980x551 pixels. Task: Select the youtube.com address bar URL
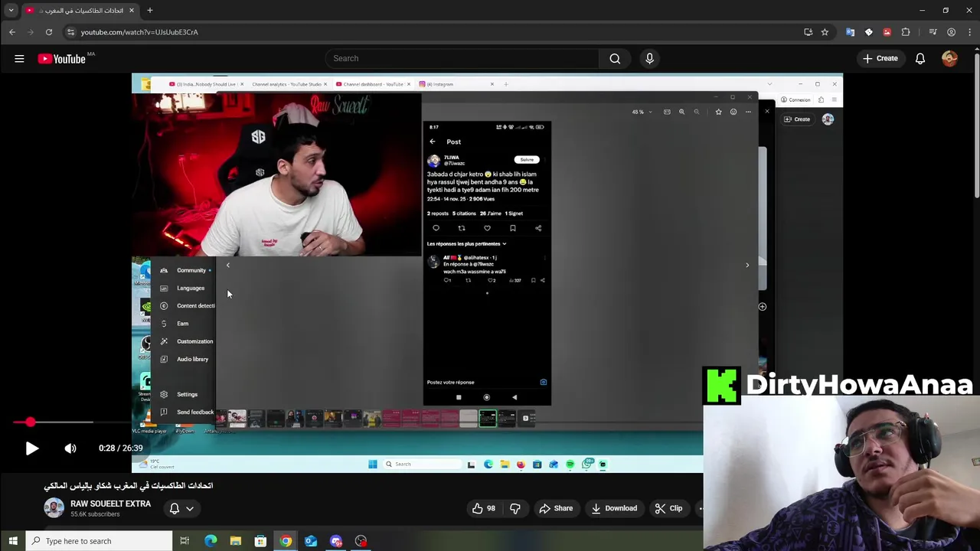click(139, 32)
